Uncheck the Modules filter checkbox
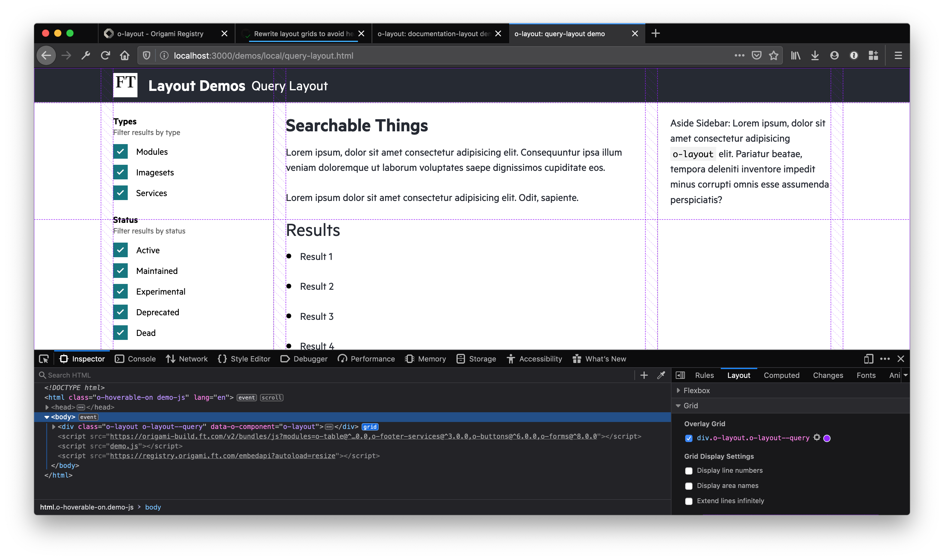944x560 pixels. coord(120,151)
